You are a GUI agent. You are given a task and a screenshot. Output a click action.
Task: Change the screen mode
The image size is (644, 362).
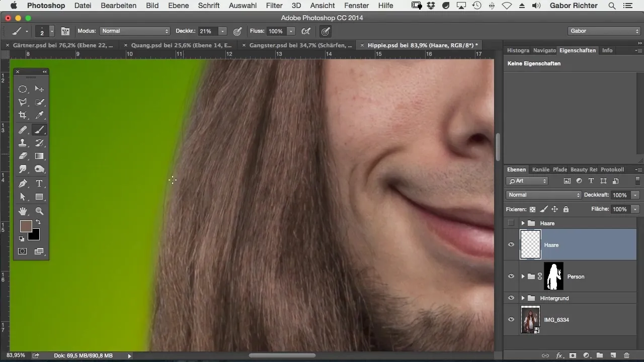pos(39,251)
